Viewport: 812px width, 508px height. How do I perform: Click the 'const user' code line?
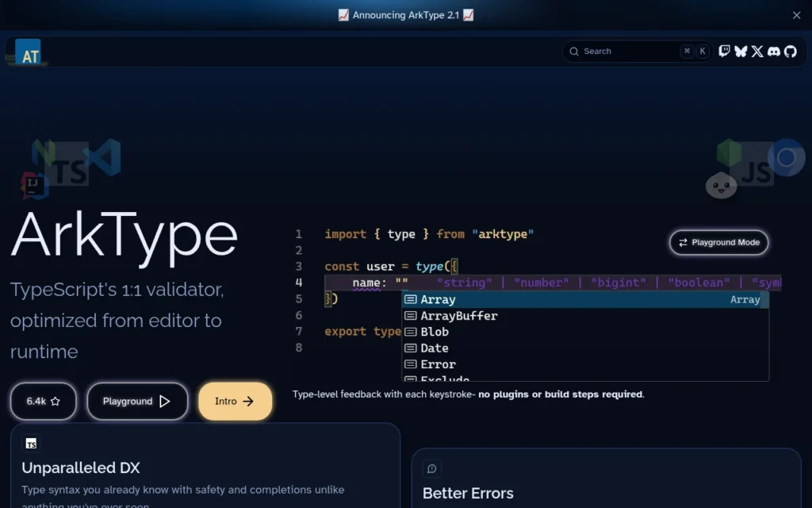click(x=392, y=267)
